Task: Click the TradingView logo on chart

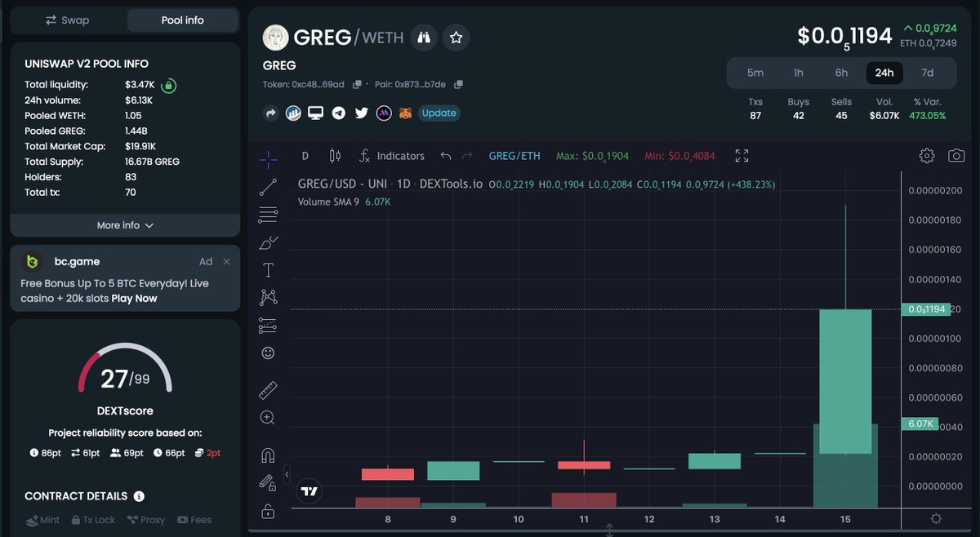Action: pos(310,491)
